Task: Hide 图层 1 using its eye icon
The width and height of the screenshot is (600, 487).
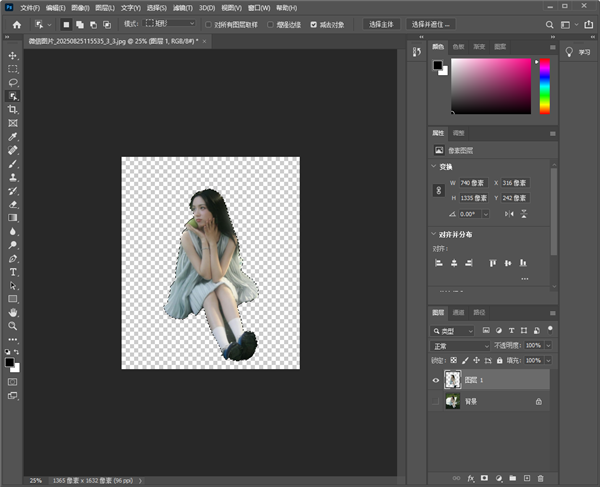Action: (x=436, y=379)
